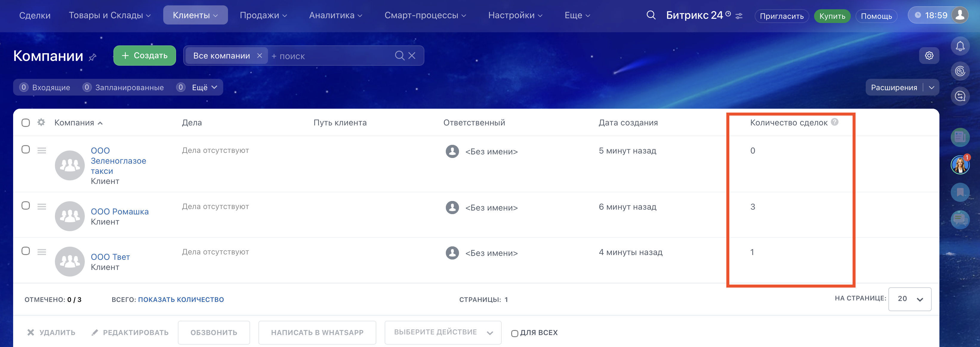Click the search magnifier in top bar
The width and height of the screenshot is (980, 347).
(651, 15)
